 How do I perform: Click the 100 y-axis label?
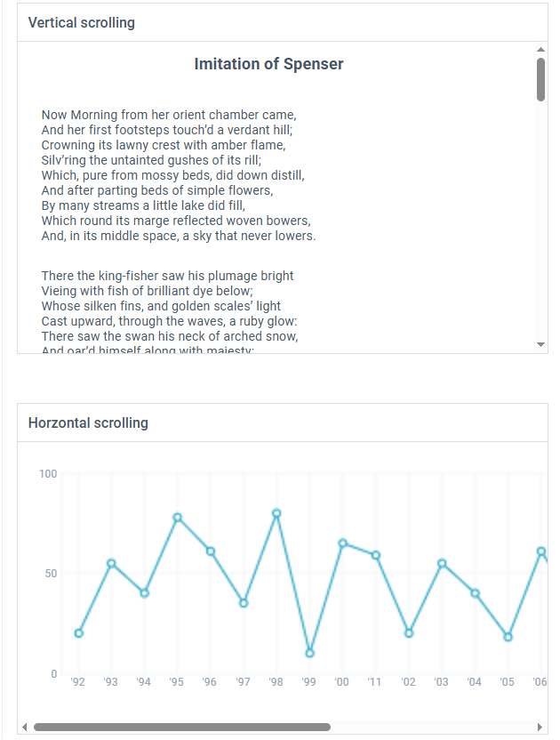(x=48, y=473)
